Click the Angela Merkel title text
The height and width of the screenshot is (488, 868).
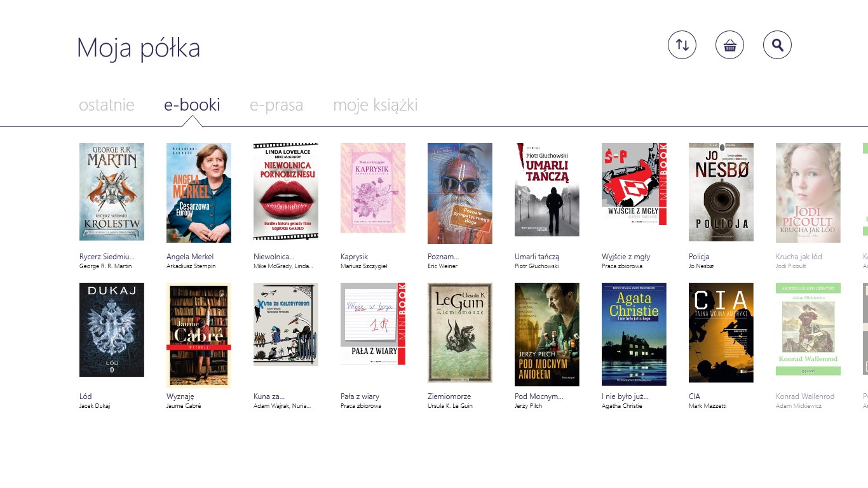(x=190, y=257)
